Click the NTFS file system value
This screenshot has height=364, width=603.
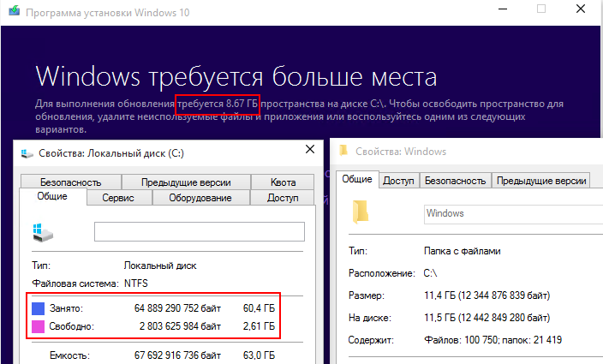click(135, 283)
